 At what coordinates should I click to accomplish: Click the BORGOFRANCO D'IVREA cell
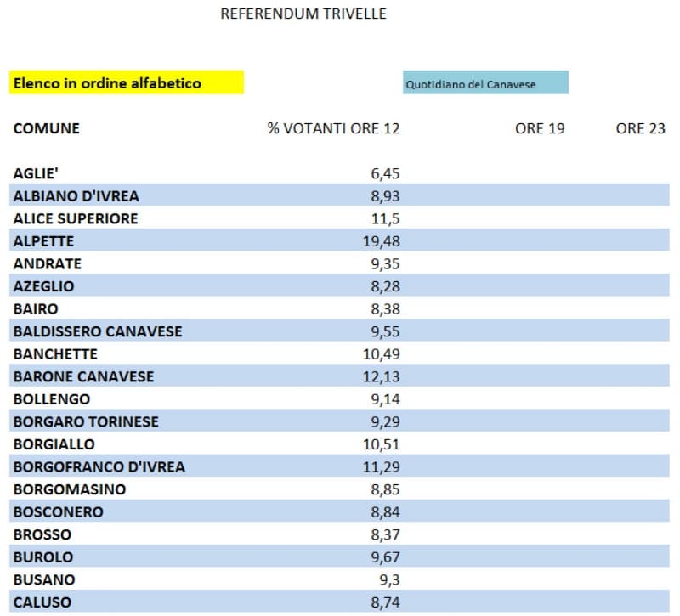click(99, 466)
